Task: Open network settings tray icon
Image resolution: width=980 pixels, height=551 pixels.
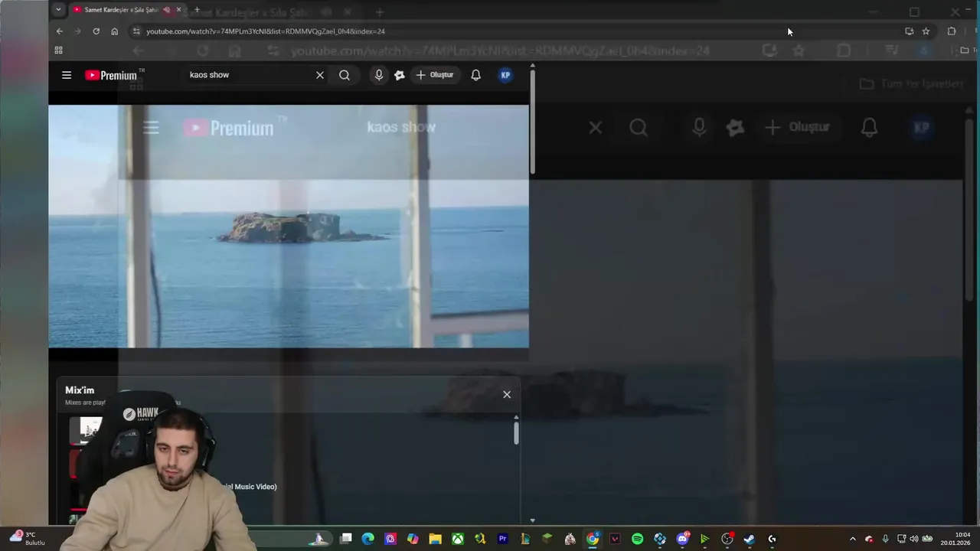Action: 901,539
